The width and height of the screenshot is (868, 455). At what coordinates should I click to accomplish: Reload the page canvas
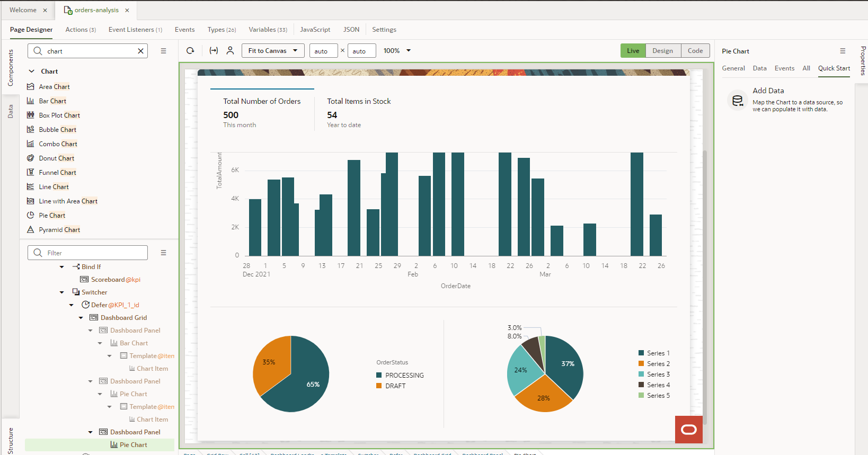pos(190,51)
